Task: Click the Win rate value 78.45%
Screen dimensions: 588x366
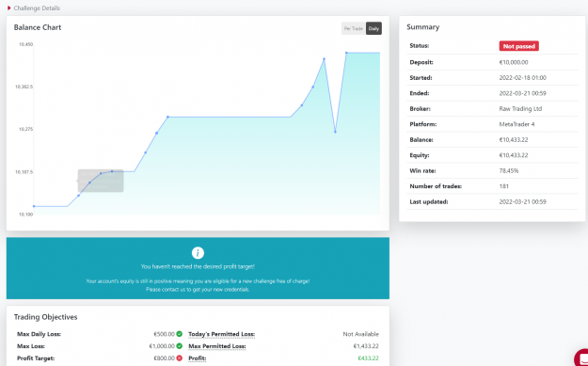Action: 508,170
